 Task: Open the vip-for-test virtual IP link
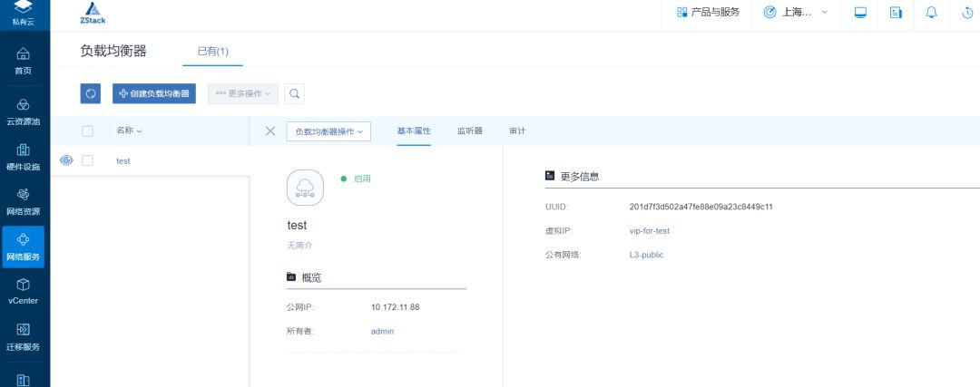coord(650,231)
